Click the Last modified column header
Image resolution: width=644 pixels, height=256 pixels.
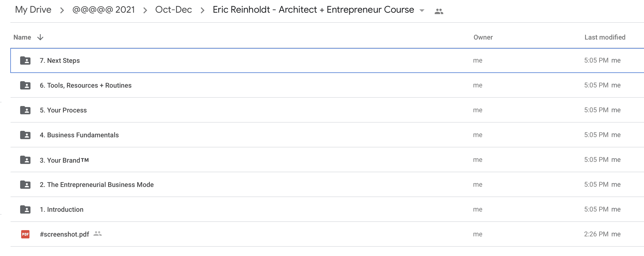click(605, 37)
